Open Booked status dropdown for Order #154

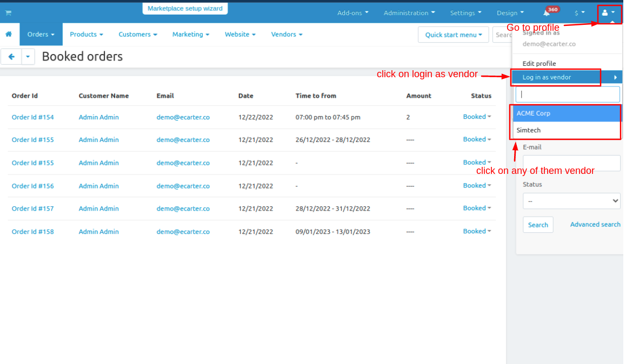click(x=477, y=117)
